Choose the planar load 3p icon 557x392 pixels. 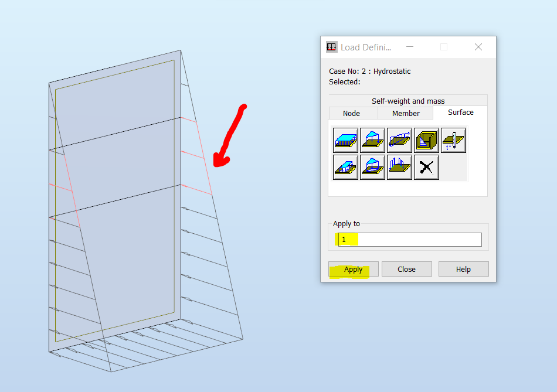tap(372, 140)
